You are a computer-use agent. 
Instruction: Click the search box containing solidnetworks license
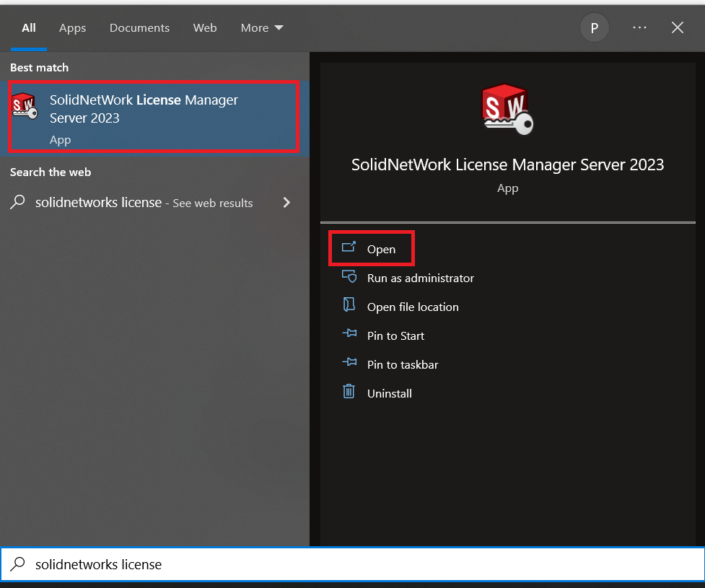pyautogui.click(x=352, y=564)
